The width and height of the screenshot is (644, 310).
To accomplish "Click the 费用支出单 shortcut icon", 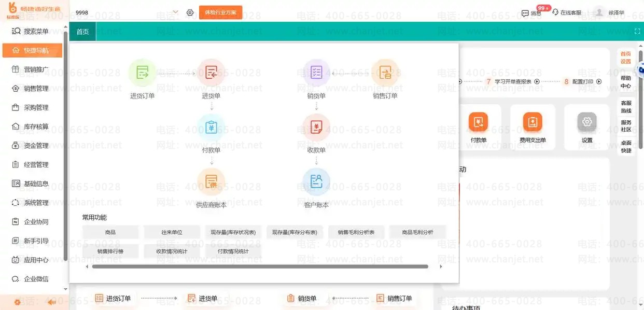I will [x=533, y=122].
